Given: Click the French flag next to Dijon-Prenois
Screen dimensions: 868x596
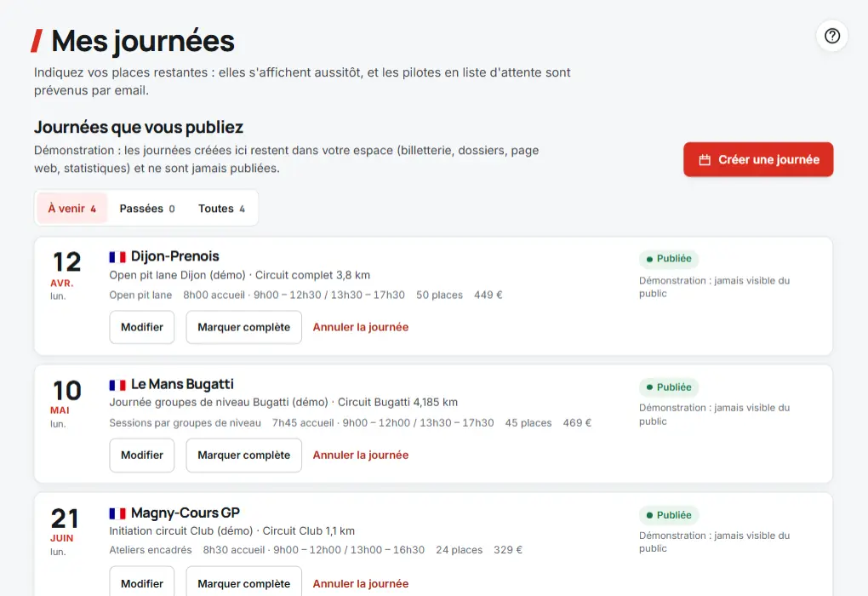Looking at the screenshot, I should coord(117,257).
